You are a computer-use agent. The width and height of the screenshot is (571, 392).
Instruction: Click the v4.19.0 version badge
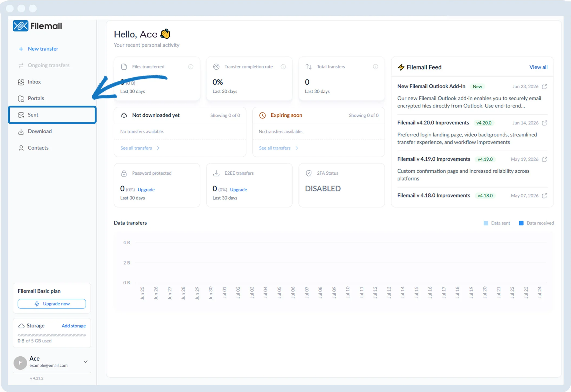485,159
